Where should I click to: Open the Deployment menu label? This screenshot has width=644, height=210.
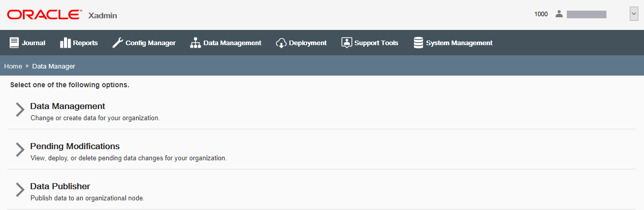point(308,43)
